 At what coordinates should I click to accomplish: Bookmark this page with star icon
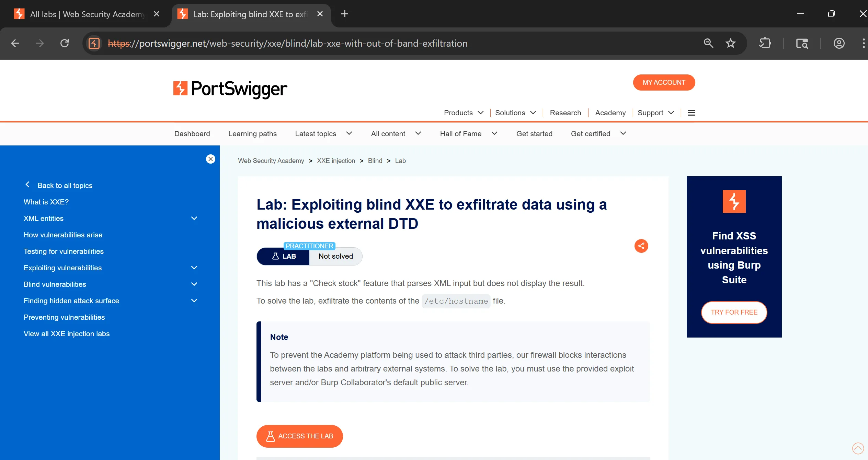click(x=730, y=43)
